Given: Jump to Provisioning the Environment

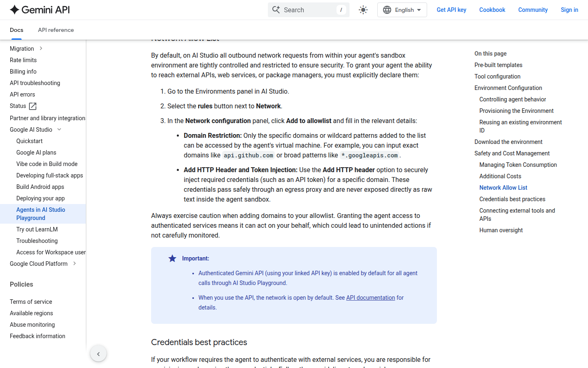Looking at the screenshot, I should 516,111.
